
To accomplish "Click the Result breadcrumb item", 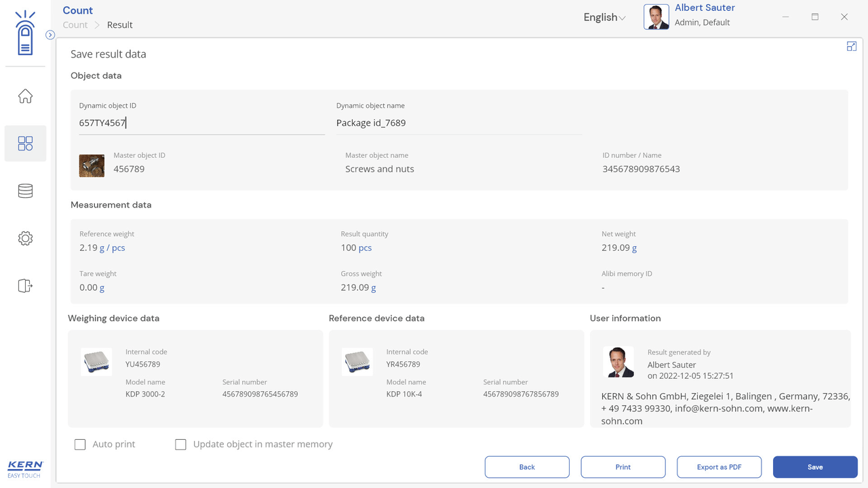I will 119,25.
